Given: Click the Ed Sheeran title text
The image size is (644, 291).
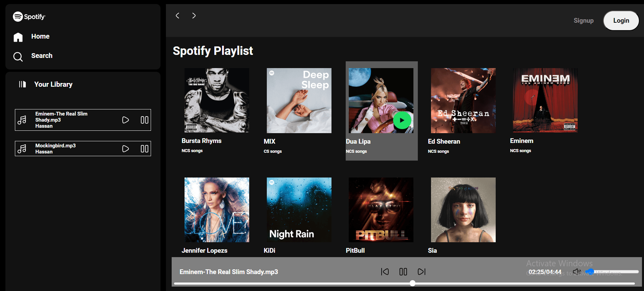Looking at the screenshot, I should click(x=444, y=142).
